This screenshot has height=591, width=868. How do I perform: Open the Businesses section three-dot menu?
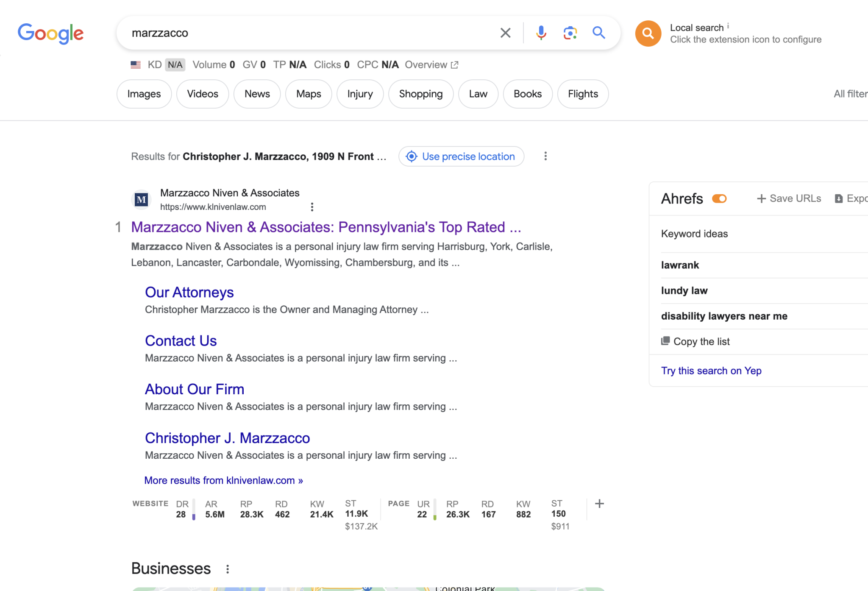pos(228,569)
